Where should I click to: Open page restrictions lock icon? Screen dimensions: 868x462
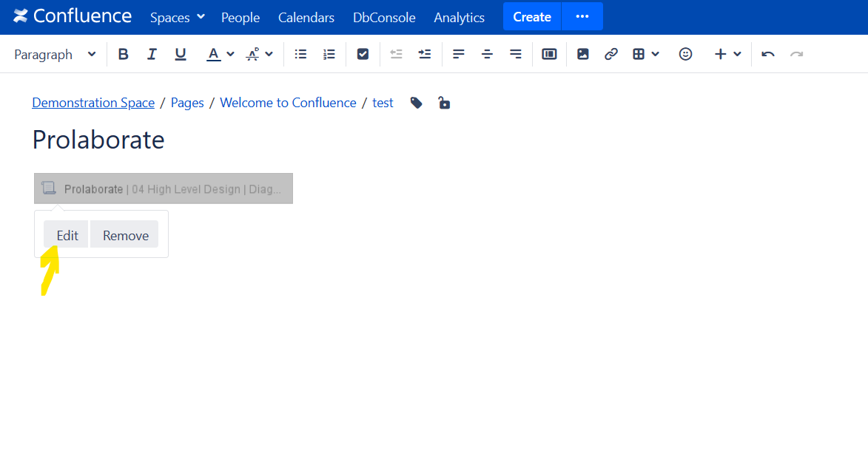coord(444,103)
